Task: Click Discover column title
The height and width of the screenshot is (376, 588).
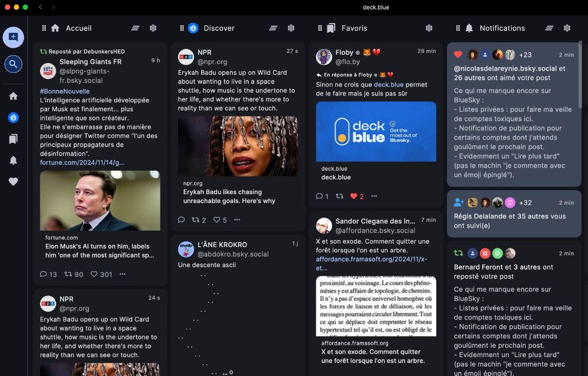Action: 219,28
